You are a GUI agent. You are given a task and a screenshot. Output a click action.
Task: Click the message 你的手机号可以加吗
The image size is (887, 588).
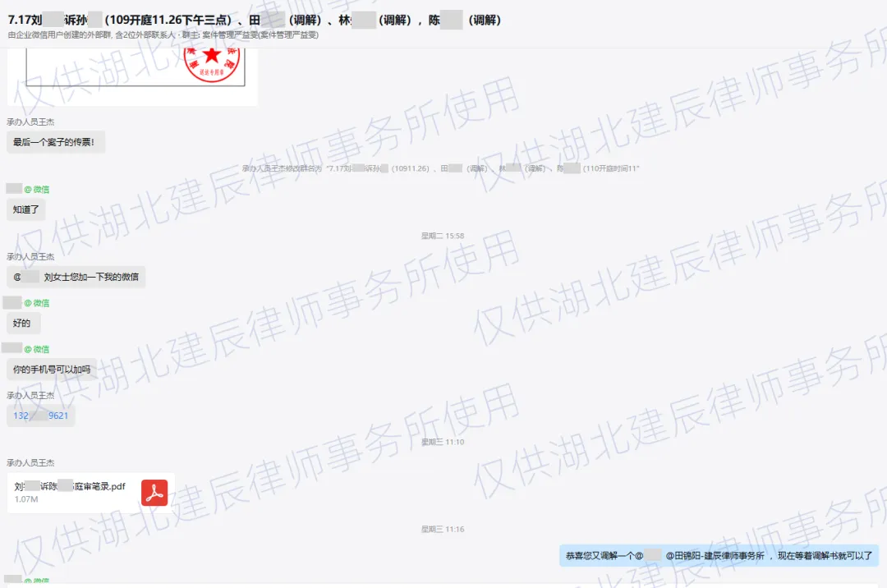coord(52,370)
